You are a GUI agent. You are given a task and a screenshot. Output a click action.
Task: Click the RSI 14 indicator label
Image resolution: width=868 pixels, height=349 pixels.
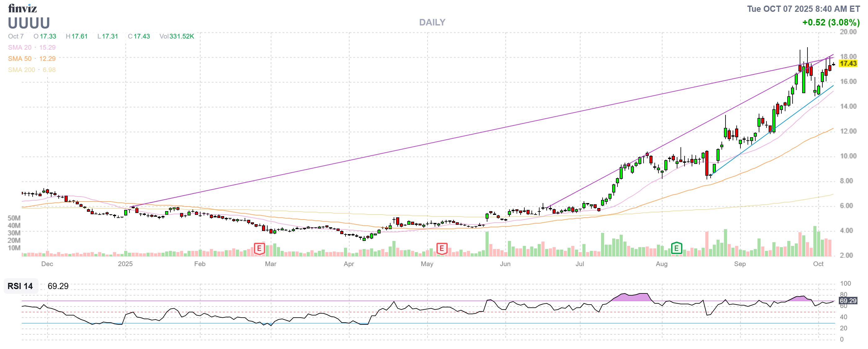point(20,286)
